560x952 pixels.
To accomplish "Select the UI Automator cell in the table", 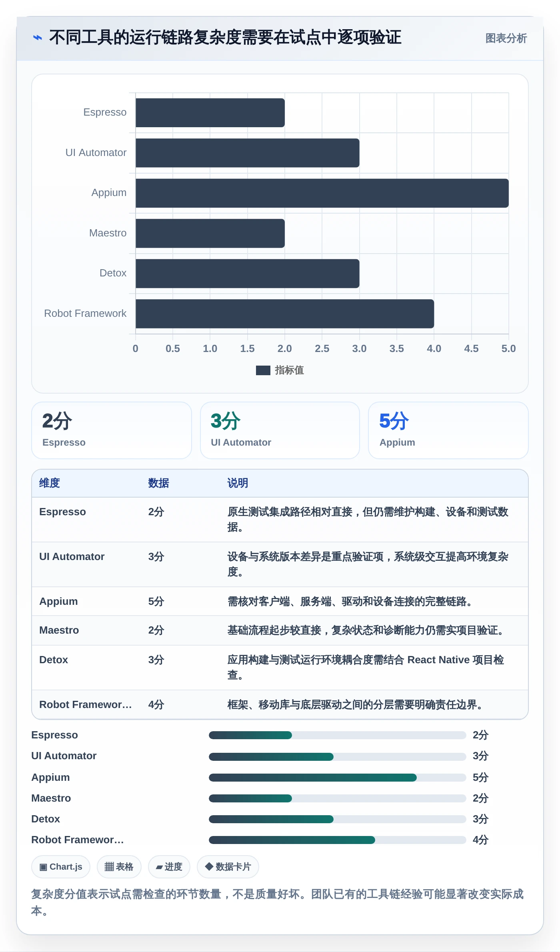I will tap(72, 557).
